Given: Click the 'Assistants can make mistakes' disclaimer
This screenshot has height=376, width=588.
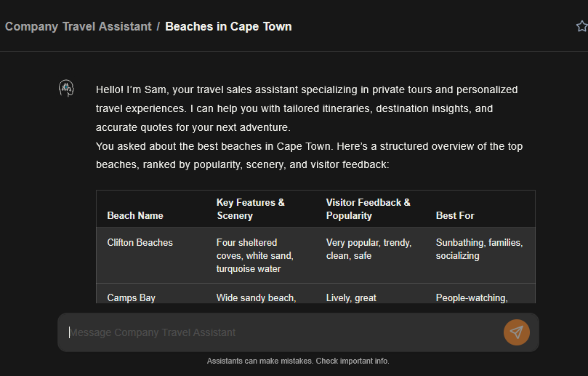Looking at the screenshot, I should (298, 361).
